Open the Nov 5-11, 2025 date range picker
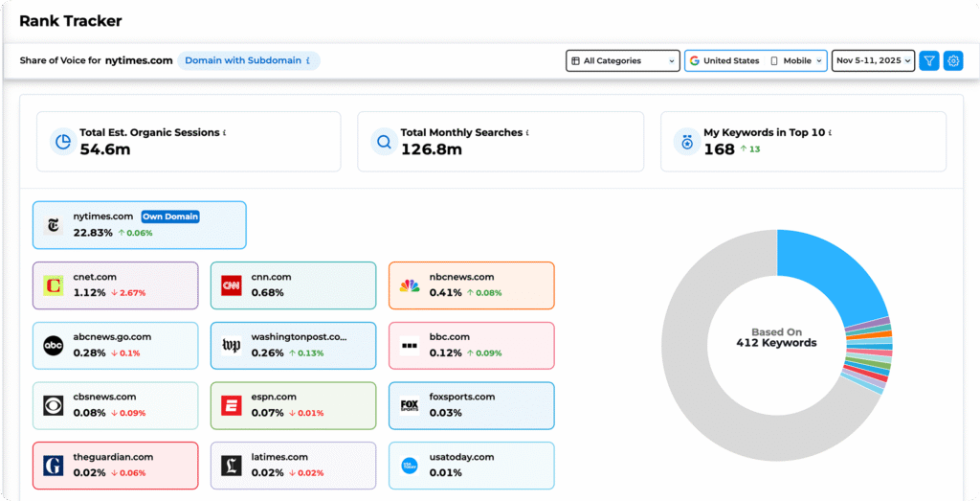Viewport: 980px width, 501px height. click(872, 61)
